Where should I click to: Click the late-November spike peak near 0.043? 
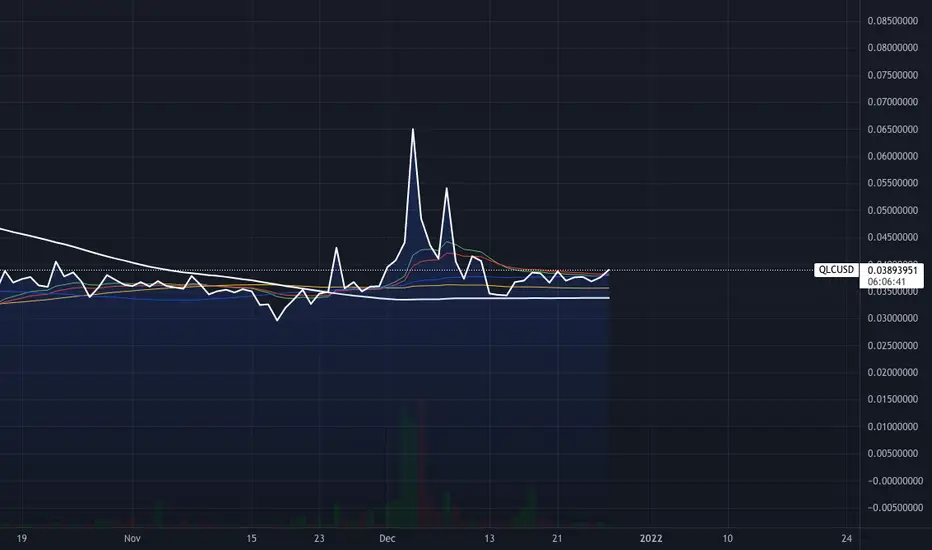(336, 248)
